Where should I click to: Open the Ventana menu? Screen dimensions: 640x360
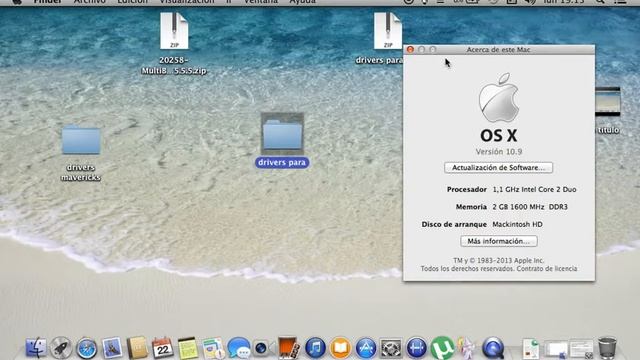pos(261,2)
